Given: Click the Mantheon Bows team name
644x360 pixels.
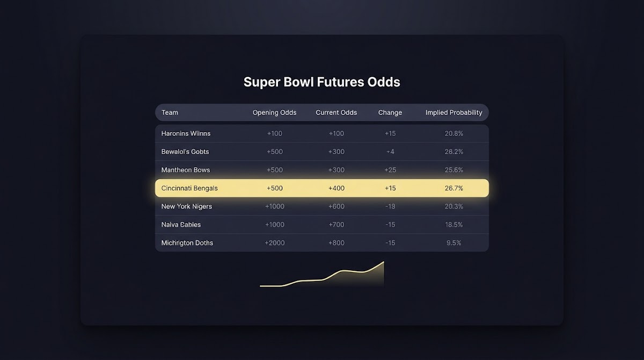Looking at the screenshot, I should click(x=186, y=170).
